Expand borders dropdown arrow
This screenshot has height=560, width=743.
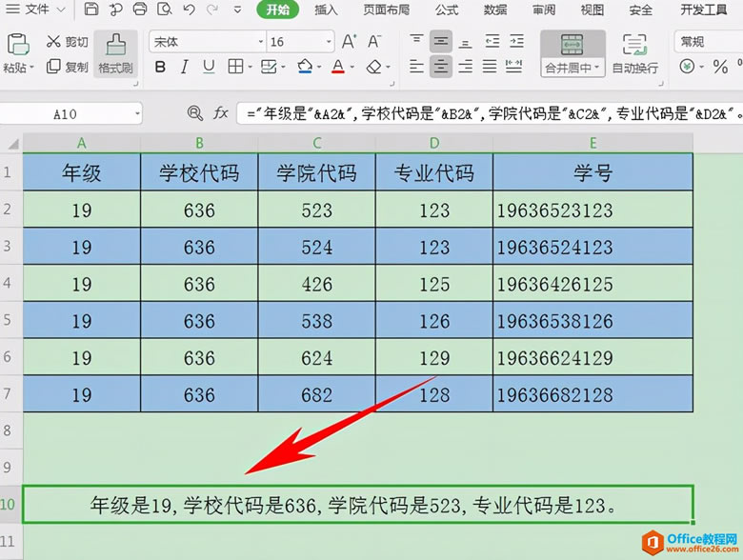250,68
